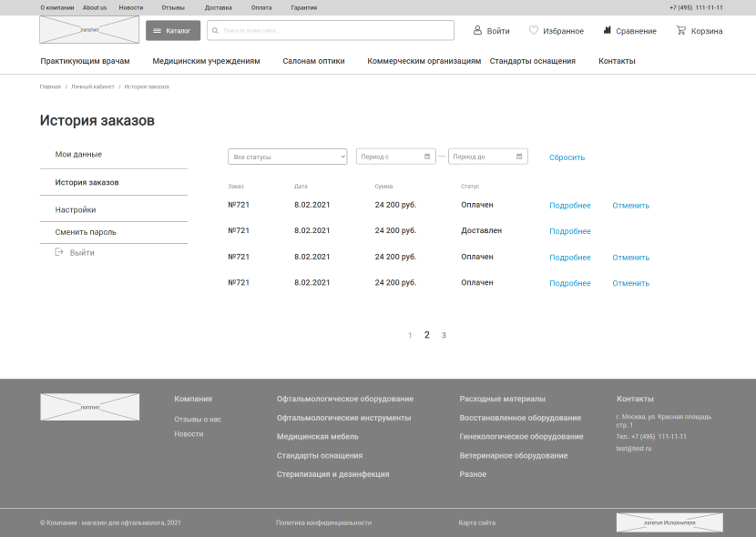Viewport: 756px width, 537px height.
Task: Click Сбросить to reset filters
Action: (567, 157)
